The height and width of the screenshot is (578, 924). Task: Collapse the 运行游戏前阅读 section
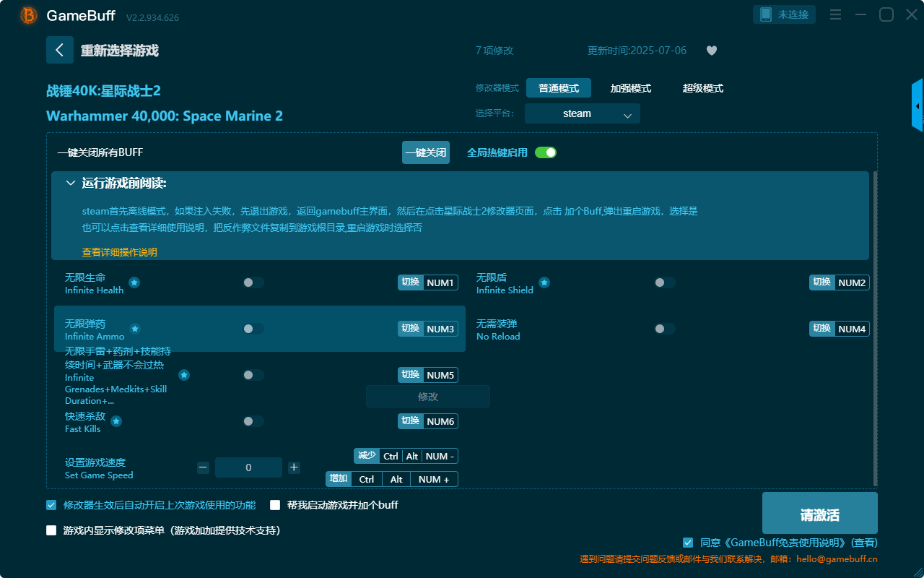coord(71,183)
